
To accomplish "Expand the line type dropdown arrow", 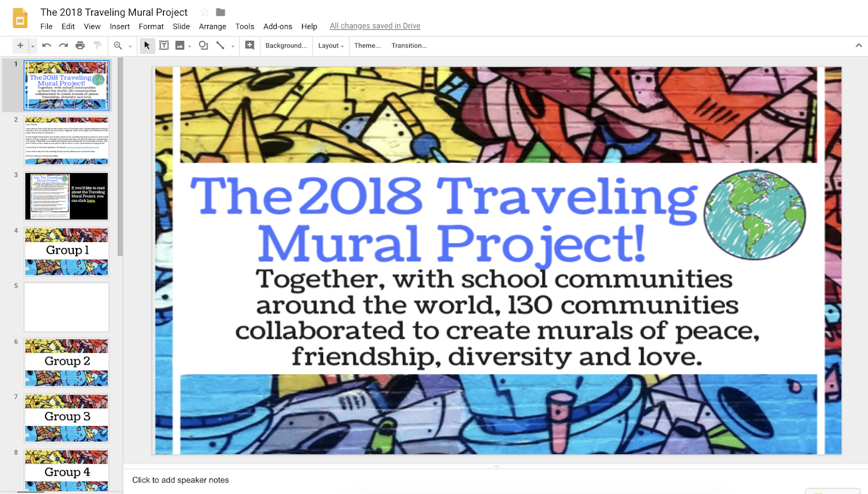I will pyautogui.click(x=233, y=46).
